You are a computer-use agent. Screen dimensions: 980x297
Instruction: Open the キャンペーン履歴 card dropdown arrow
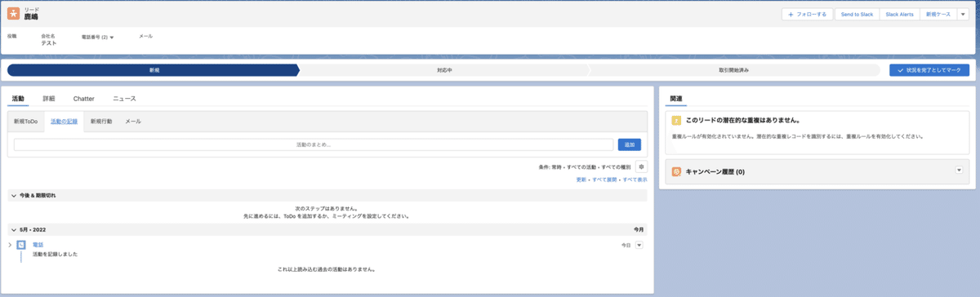[959, 170]
